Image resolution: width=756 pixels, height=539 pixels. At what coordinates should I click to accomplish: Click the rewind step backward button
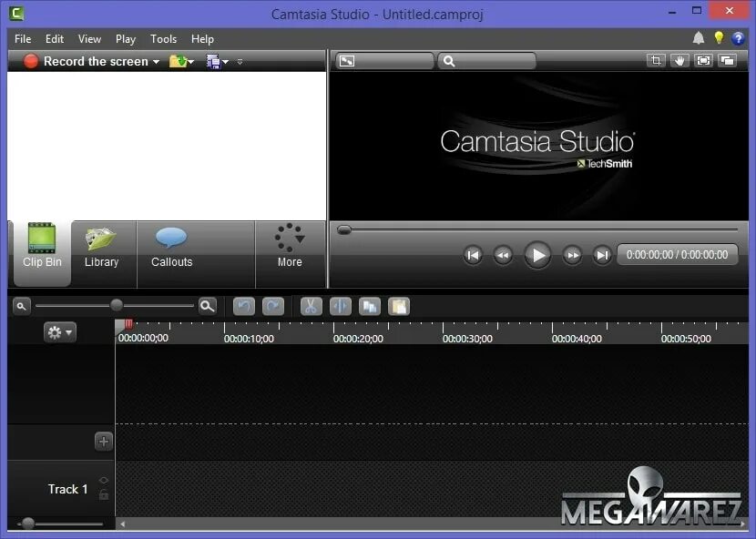503,255
